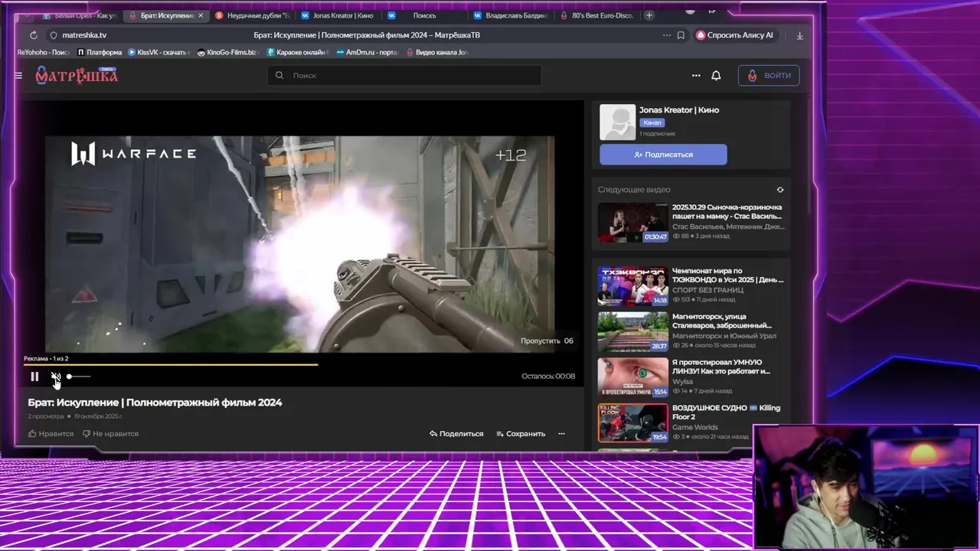
Task: Focus the Поиск search field
Action: point(404,75)
